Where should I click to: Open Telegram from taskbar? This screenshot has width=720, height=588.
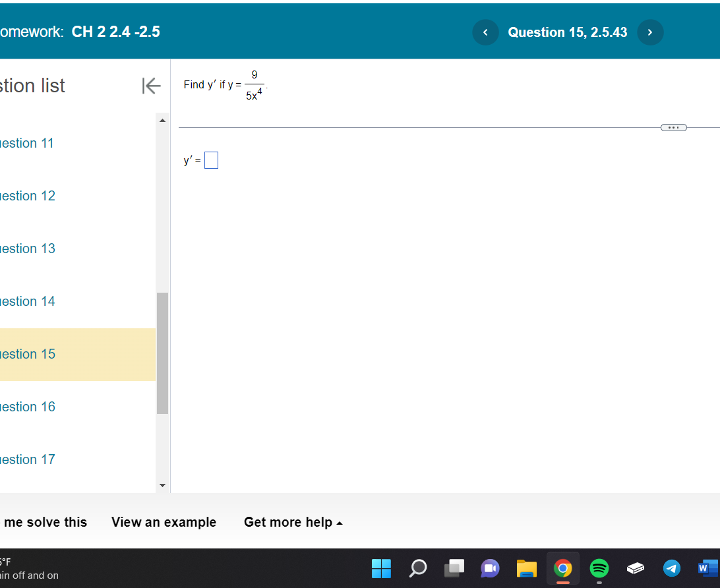coord(672,568)
